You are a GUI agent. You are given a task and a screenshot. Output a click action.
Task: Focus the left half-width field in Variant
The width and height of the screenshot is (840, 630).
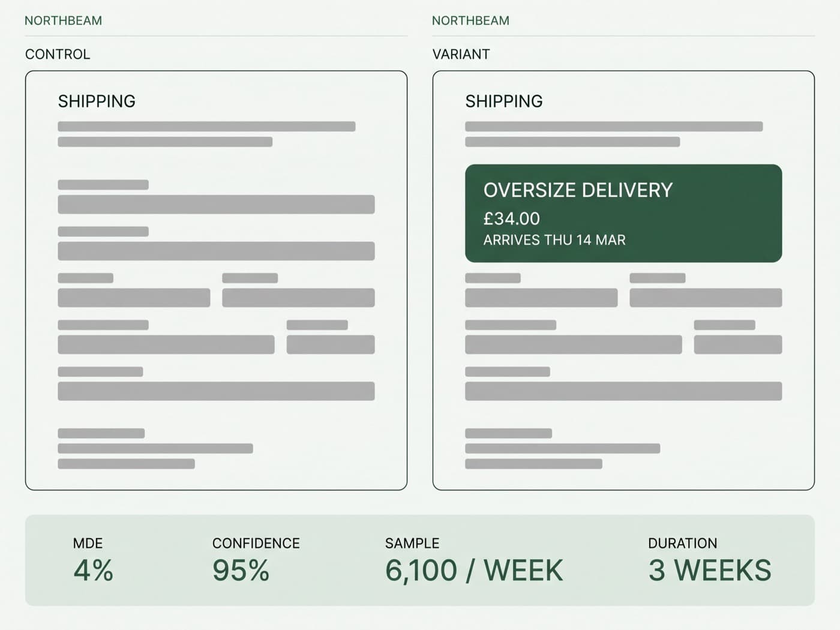(x=541, y=298)
